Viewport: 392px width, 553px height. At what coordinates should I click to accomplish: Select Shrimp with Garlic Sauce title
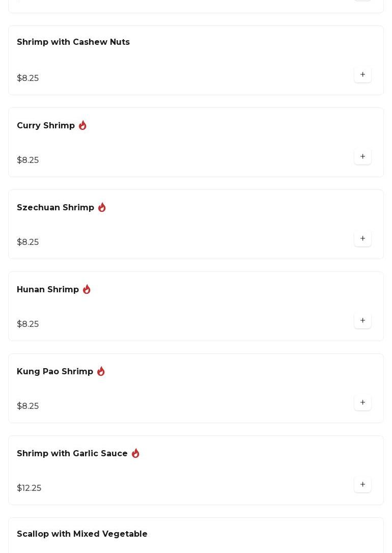pyautogui.click(x=72, y=454)
